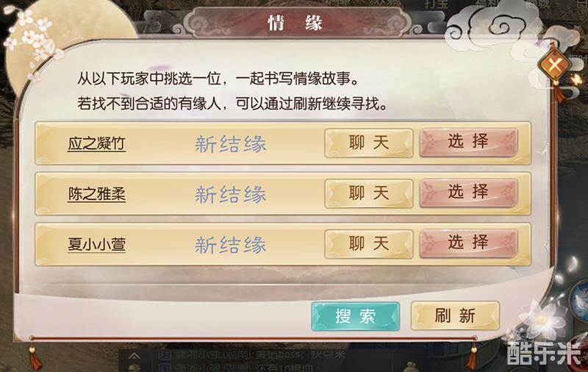The image size is (588, 372).
Task: Click 聊天 button for 应之凝竹
Action: pyautogui.click(x=369, y=143)
